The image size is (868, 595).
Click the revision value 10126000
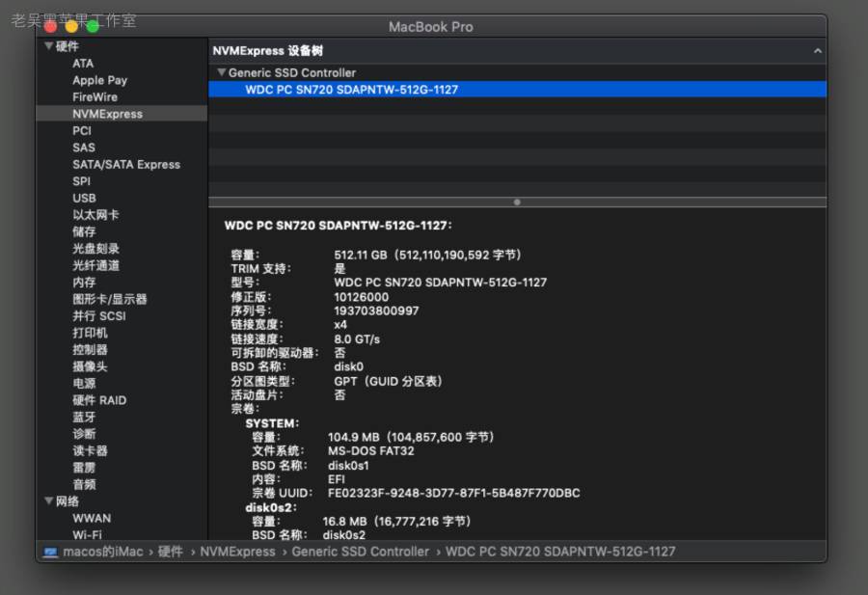(362, 297)
